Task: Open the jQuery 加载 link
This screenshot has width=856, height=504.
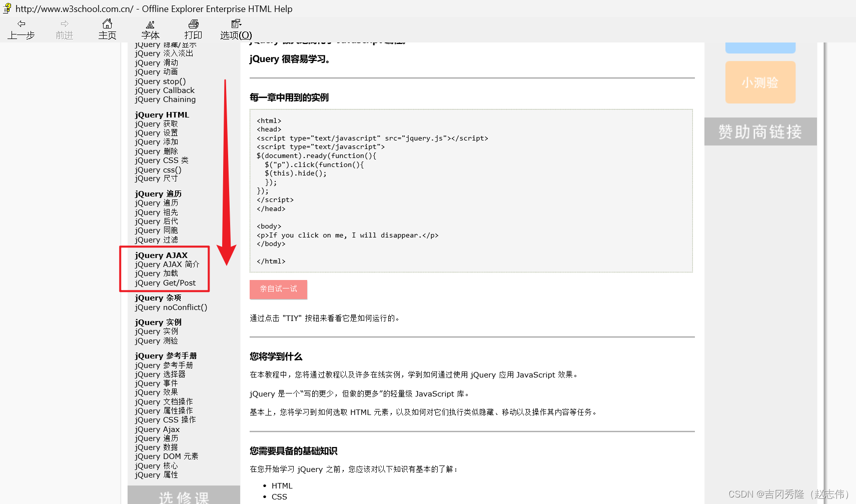Action: [156, 273]
